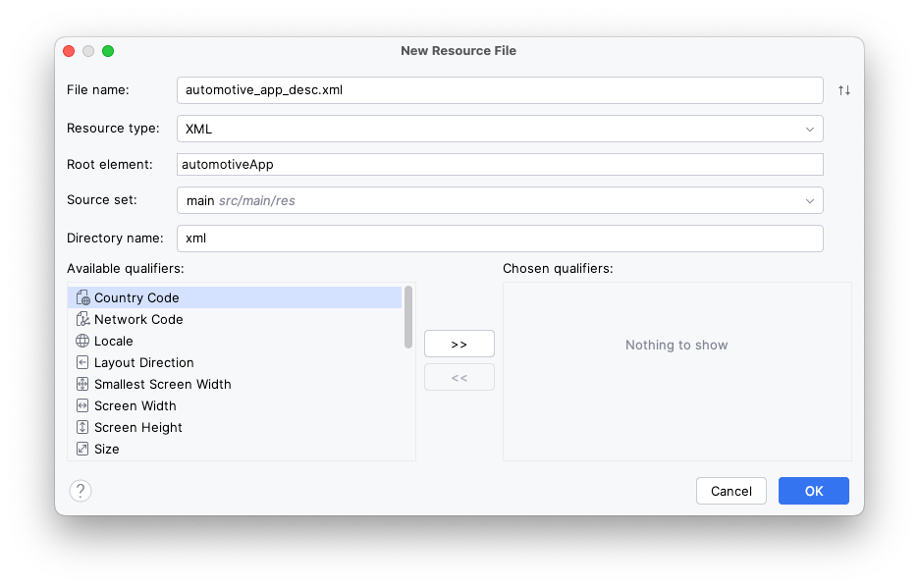Click the << button to remove qualifier

[x=459, y=377]
